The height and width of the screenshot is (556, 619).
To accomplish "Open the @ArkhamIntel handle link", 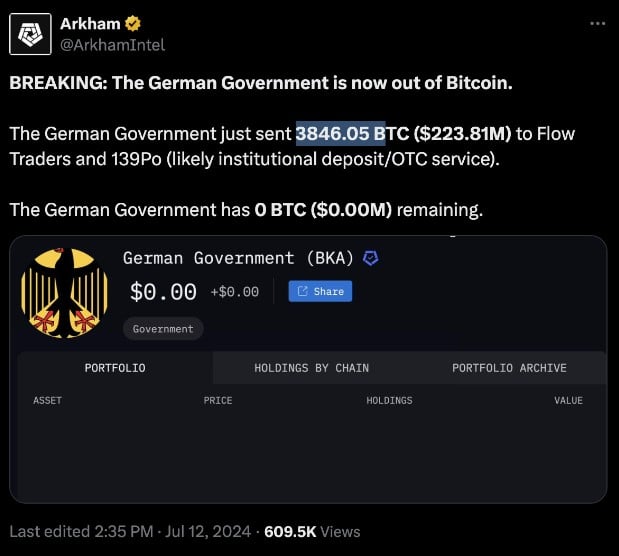I will pyautogui.click(x=112, y=43).
